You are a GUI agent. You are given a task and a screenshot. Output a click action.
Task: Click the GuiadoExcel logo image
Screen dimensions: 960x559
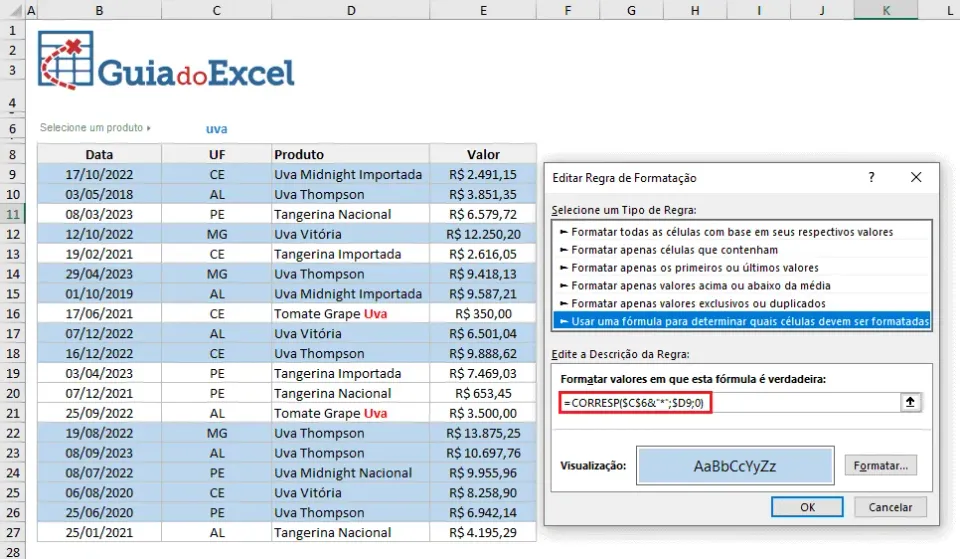(166, 61)
